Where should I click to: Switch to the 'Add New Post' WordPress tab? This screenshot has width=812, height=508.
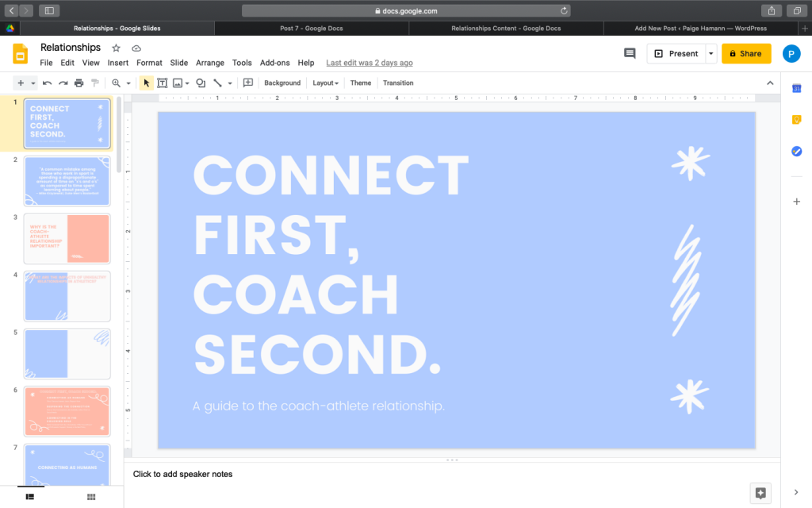[x=701, y=28]
